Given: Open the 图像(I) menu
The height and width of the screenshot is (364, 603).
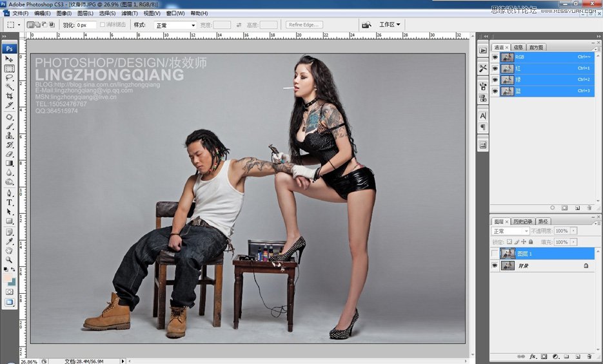Looking at the screenshot, I should point(64,13).
